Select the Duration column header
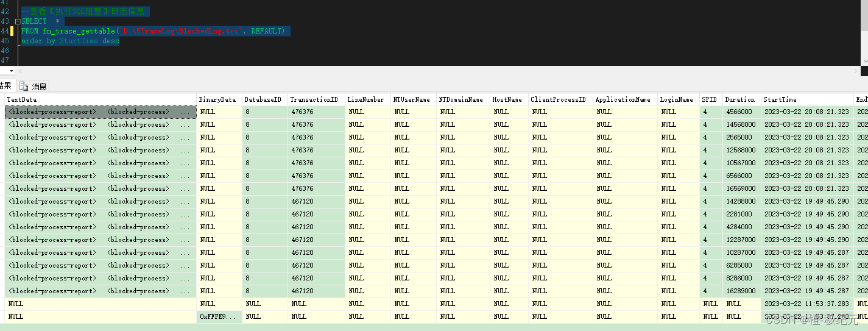This screenshot has height=331, width=868. pyautogui.click(x=741, y=99)
